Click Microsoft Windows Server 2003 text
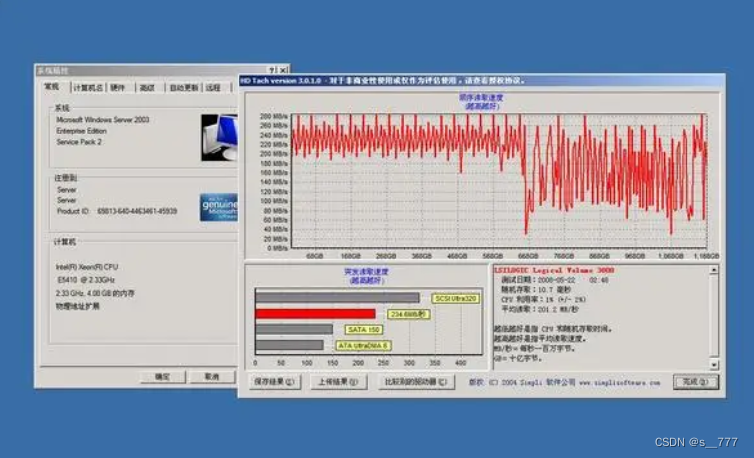Viewport: 754px width, 458px height. click(x=103, y=119)
